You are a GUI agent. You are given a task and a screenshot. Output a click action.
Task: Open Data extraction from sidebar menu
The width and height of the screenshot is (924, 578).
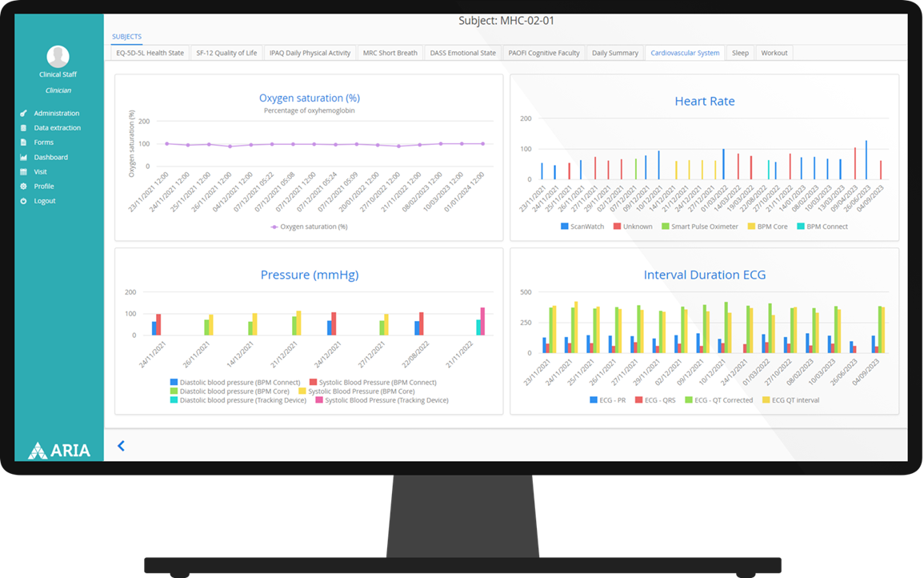(x=57, y=128)
